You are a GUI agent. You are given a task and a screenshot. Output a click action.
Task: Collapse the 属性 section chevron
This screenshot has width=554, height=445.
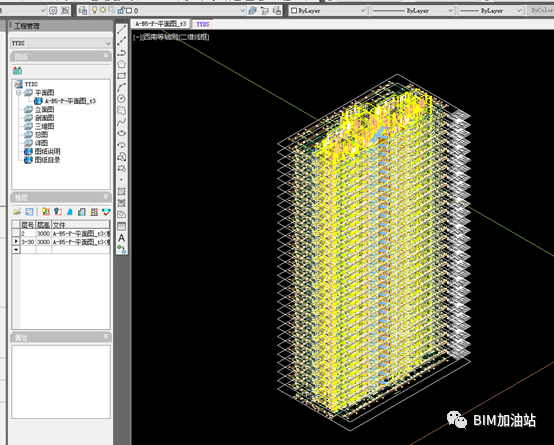click(x=106, y=336)
